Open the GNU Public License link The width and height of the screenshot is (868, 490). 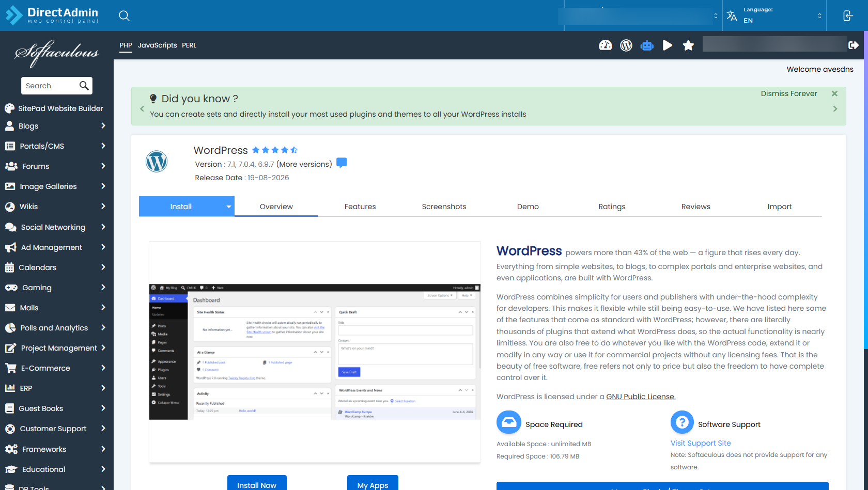pyautogui.click(x=641, y=397)
